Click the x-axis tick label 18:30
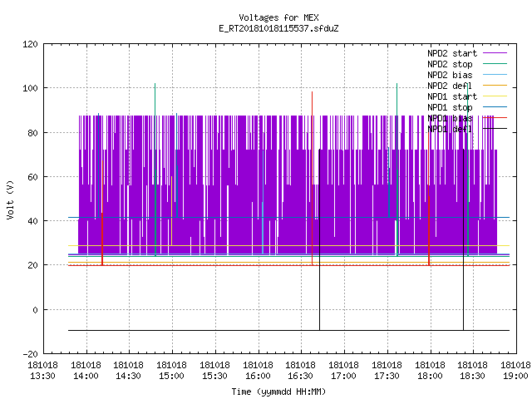This screenshot has width=532, height=399. click(472, 376)
